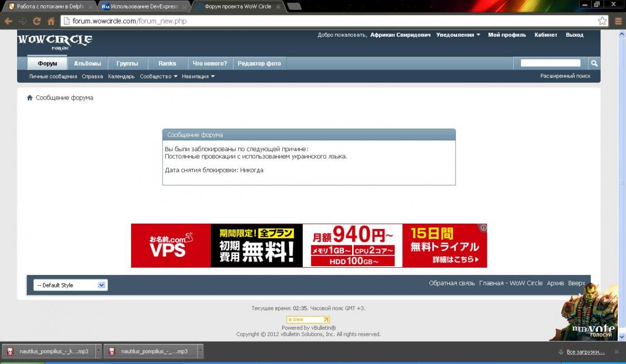The image size is (626, 364).
Task: Click the Выход logout link
Action: 574,35
